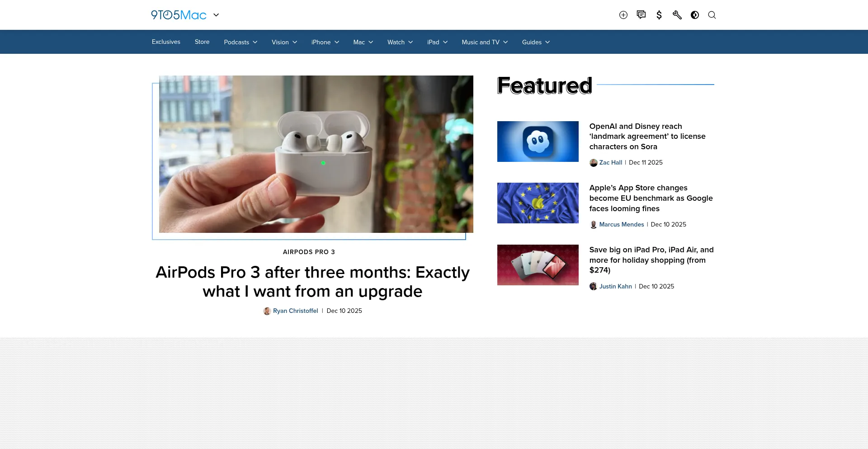Open the wrench tools icon
Viewport: 868px width, 449px height.
[x=677, y=15]
